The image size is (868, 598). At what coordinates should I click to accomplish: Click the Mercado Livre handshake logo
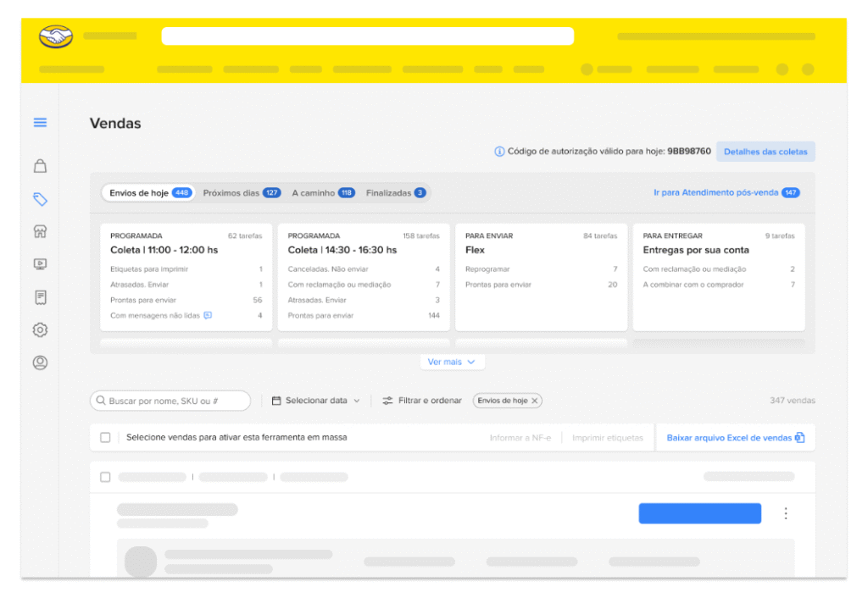coord(56,36)
